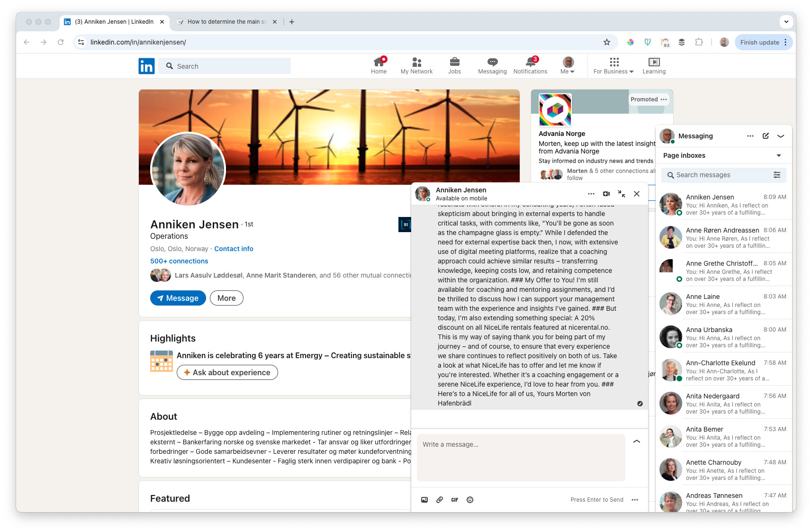Click Ask about experience button
The width and height of the screenshot is (812, 532).
coord(227,372)
